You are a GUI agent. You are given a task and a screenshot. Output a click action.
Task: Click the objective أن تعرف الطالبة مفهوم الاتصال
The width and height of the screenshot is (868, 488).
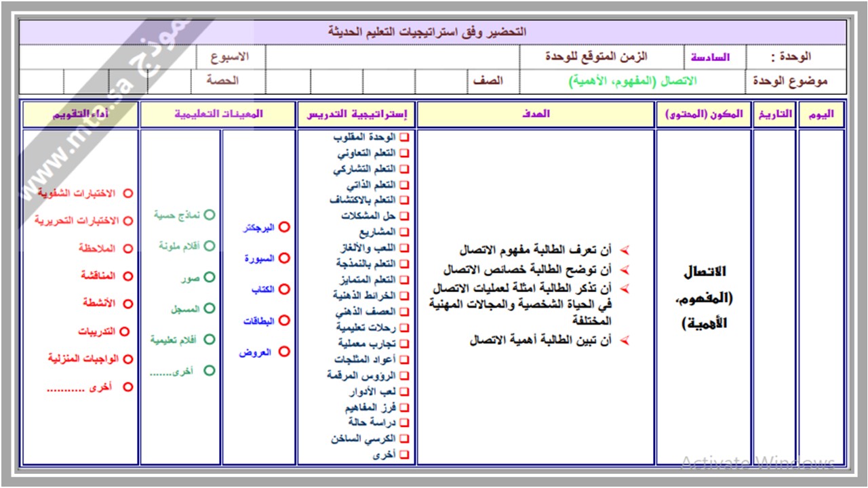click(535, 250)
